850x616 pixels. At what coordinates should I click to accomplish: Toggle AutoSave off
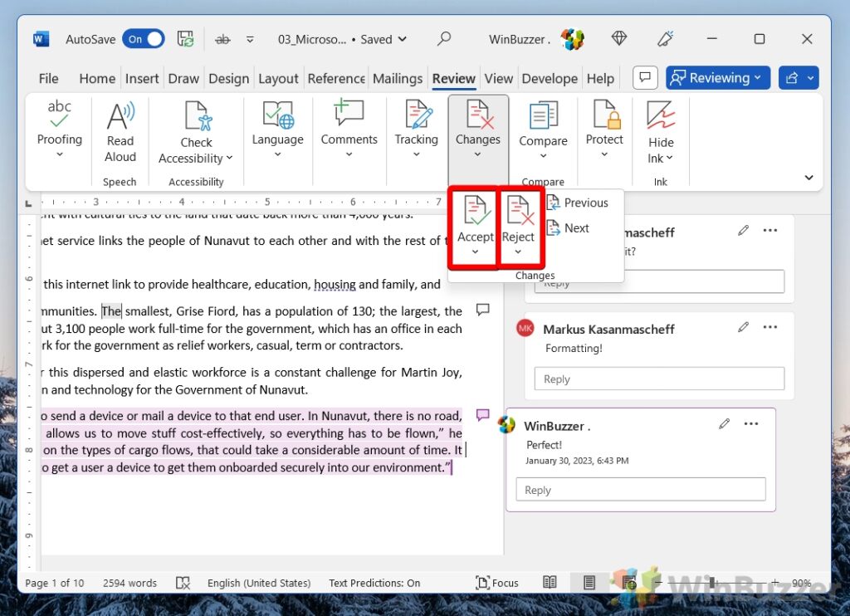point(143,38)
